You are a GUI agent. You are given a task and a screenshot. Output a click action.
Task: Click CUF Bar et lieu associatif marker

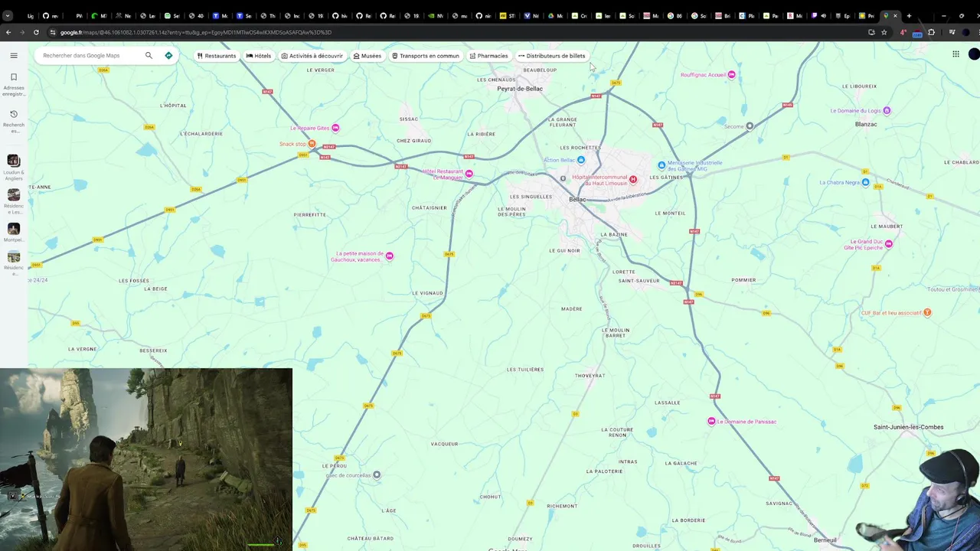pyautogui.click(x=928, y=312)
